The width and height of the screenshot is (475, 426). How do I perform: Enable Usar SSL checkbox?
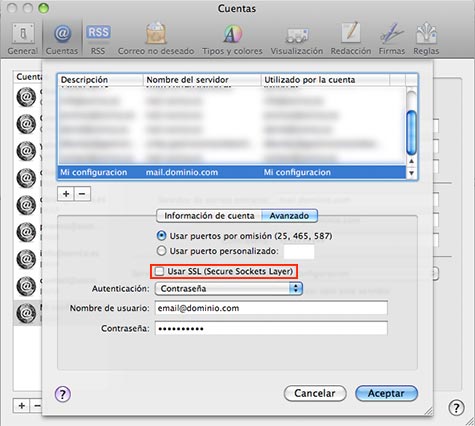pos(160,271)
